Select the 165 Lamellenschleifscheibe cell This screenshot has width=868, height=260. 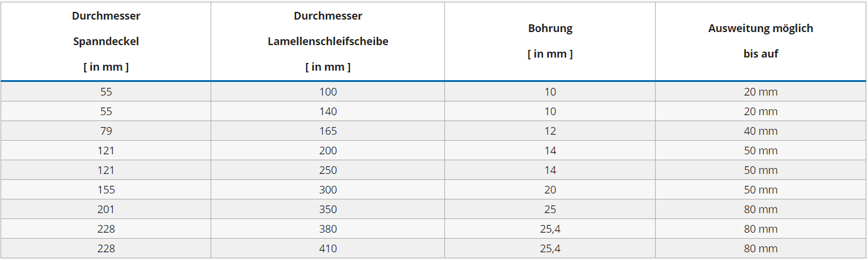328,131
